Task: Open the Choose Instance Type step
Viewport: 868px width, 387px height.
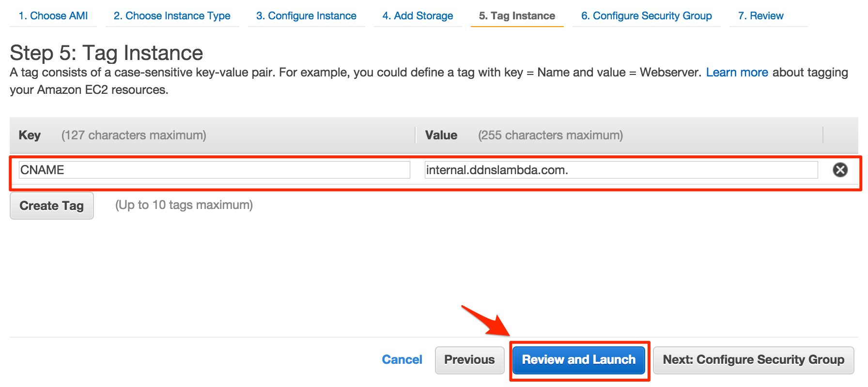Action: [x=172, y=15]
